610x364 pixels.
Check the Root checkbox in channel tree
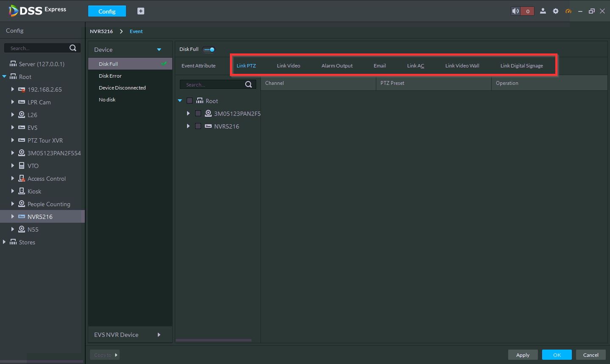[x=190, y=101]
